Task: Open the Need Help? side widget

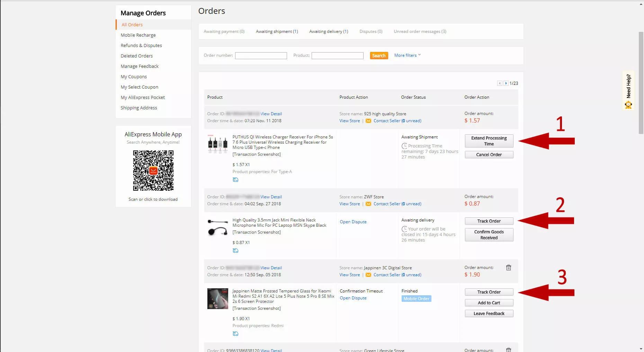Action: (x=628, y=91)
